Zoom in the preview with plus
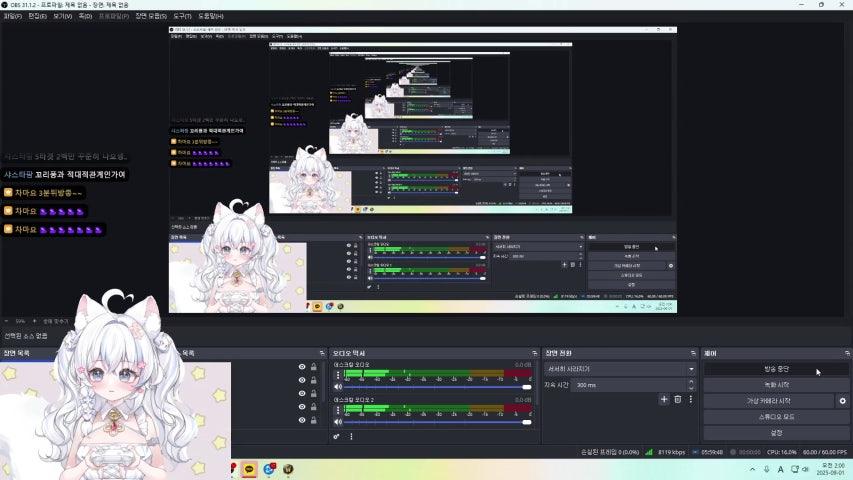Screen dimensions: 853x480 (x=34, y=321)
